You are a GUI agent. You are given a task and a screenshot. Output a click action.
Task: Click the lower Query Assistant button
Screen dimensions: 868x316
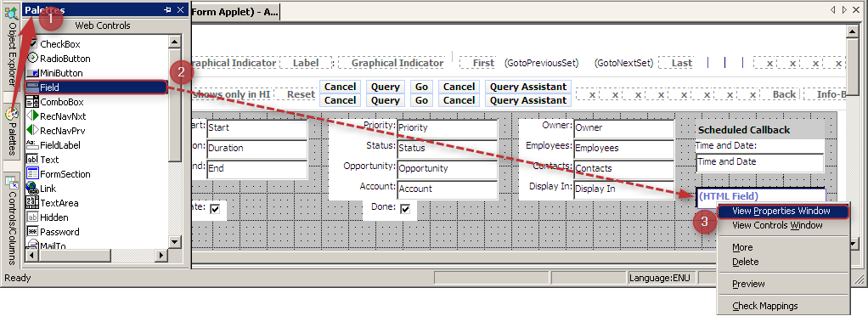(528, 100)
